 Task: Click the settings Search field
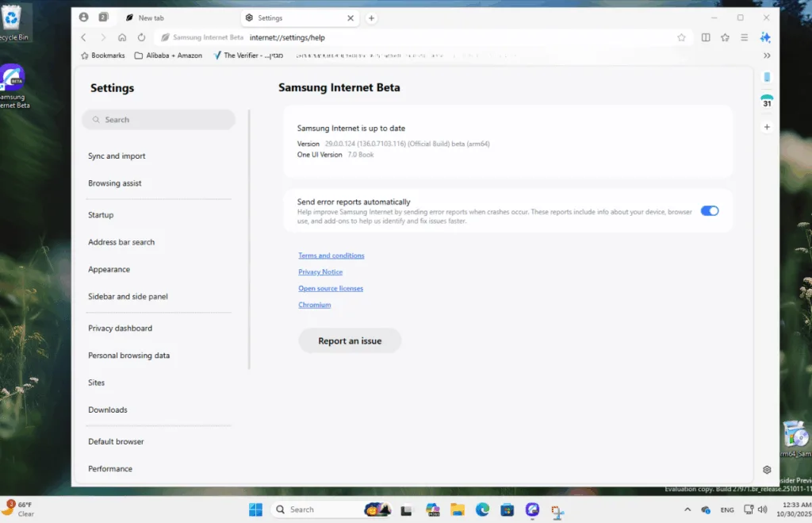(159, 120)
